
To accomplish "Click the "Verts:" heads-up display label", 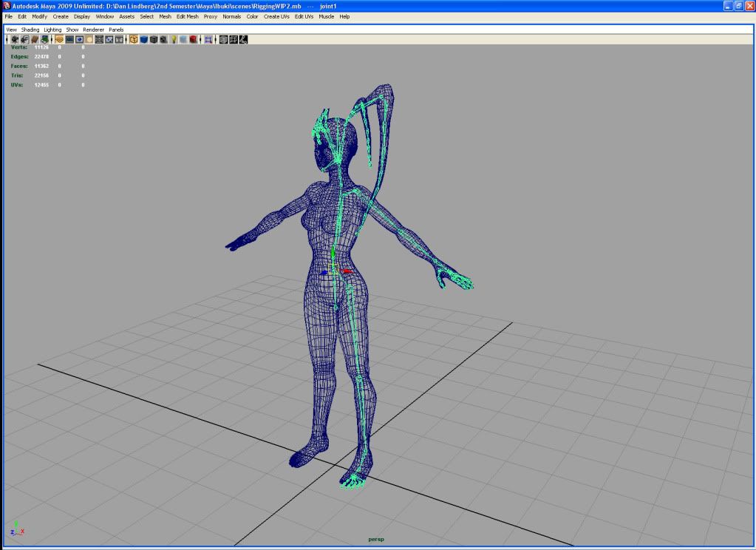I will click(x=19, y=47).
